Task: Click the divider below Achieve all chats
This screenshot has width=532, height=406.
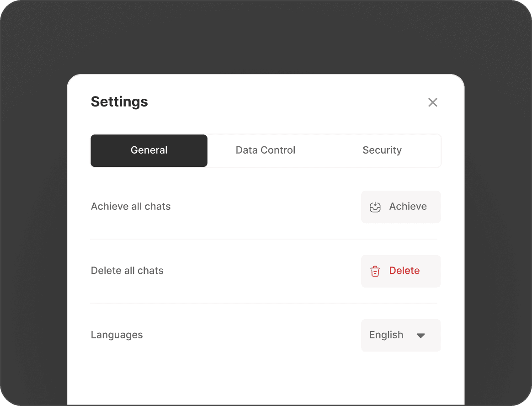Action: click(264, 239)
